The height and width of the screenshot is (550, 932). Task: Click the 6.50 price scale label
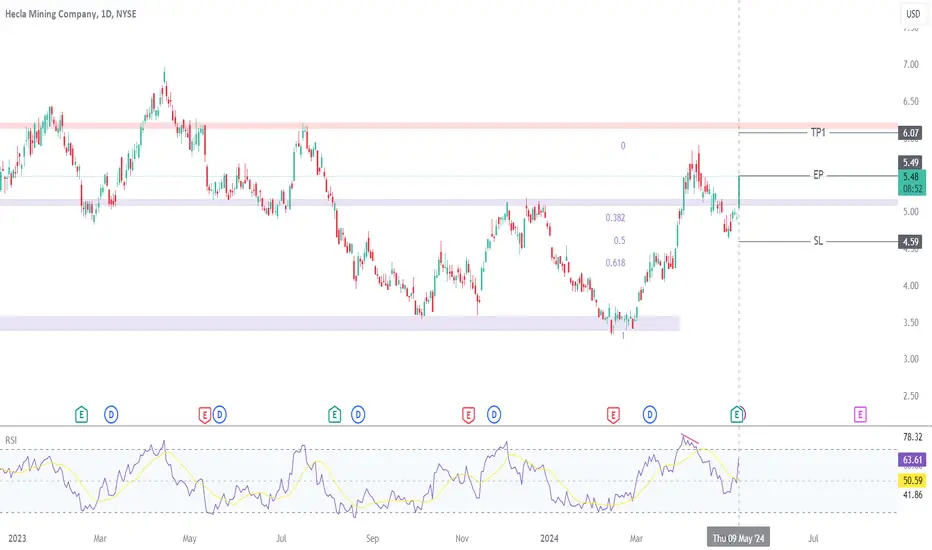911,101
